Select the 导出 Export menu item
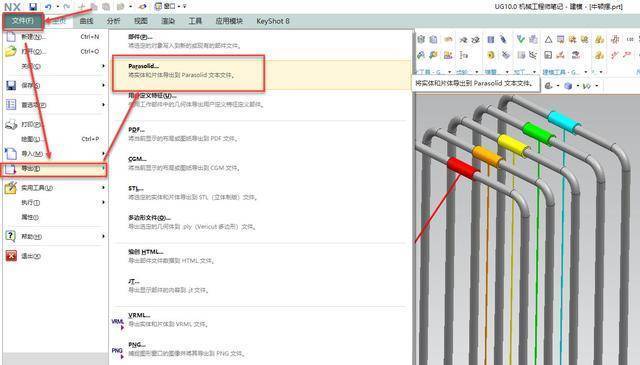 54,169
